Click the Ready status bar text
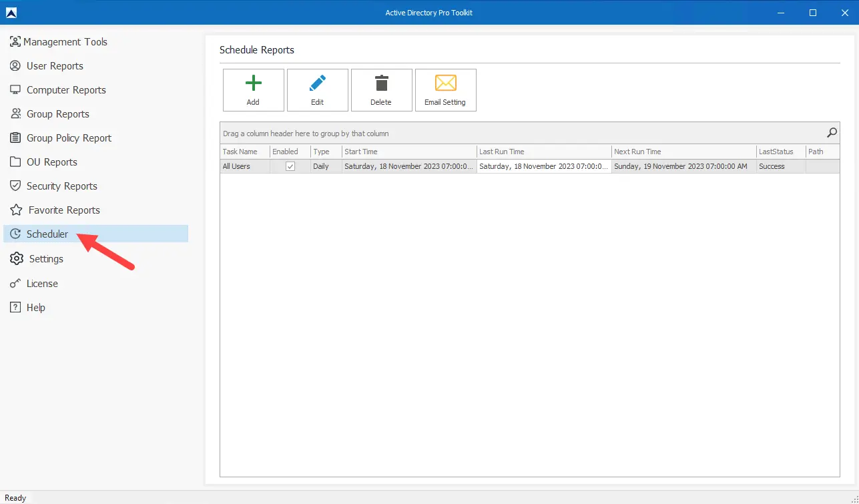 [15, 498]
